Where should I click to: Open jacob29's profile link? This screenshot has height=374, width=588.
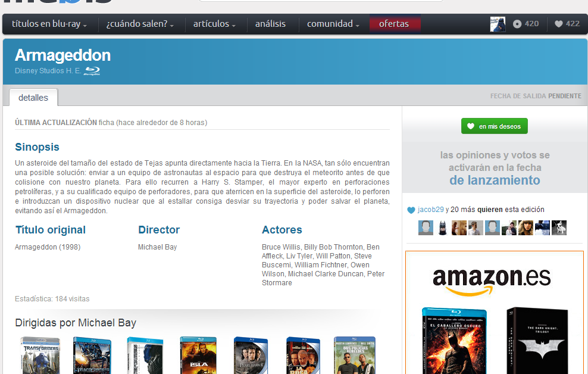pos(430,210)
